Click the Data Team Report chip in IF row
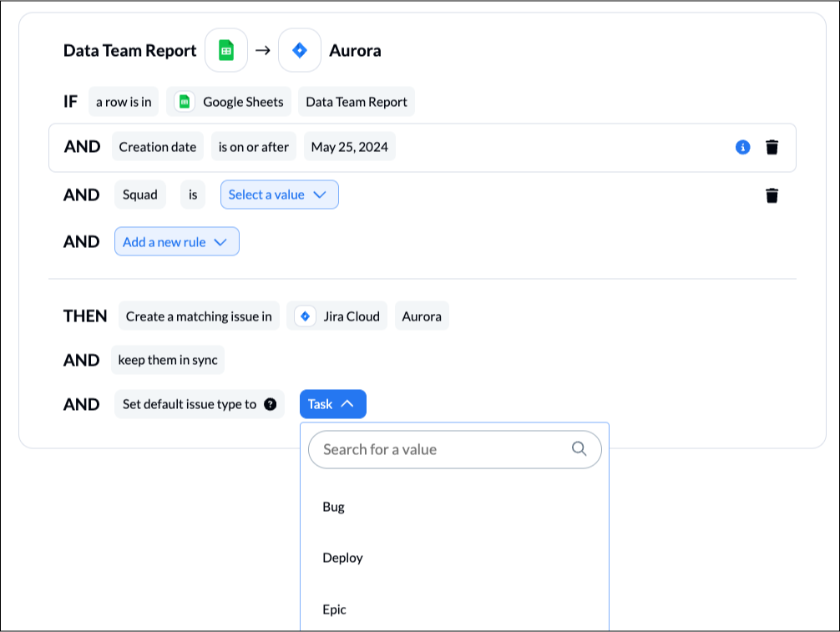The width and height of the screenshot is (840, 632). click(x=357, y=102)
